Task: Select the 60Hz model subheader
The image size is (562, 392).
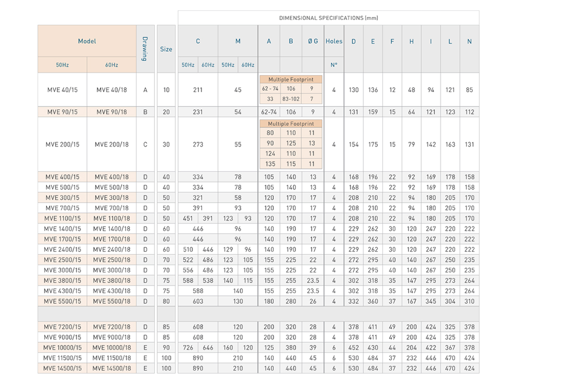Action: 111,65
